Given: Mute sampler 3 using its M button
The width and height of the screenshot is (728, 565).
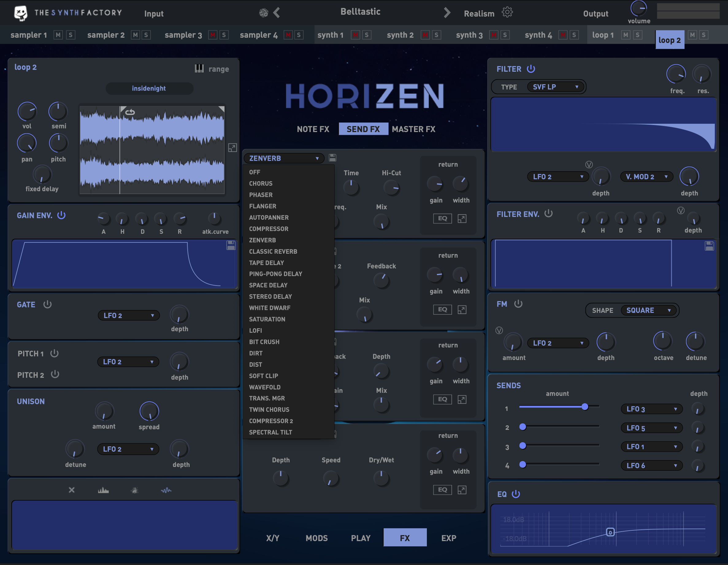Looking at the screenshot, I should (x=213, y=35).
